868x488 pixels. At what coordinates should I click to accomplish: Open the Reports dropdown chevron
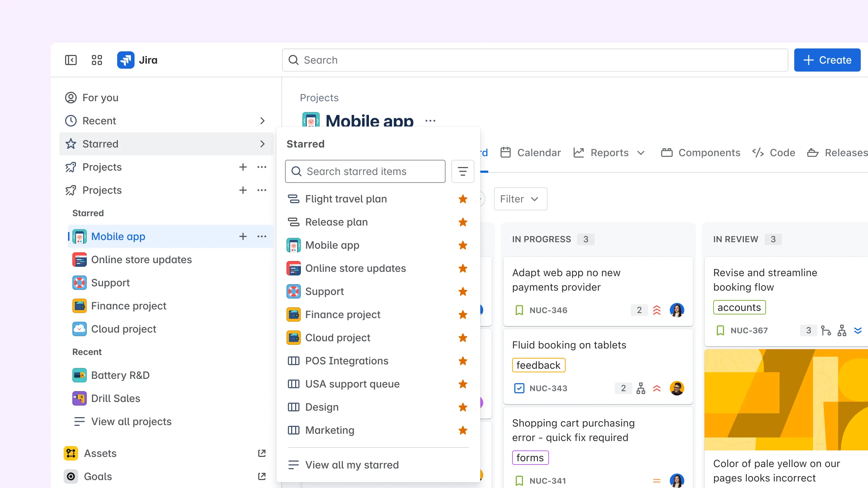641,153
